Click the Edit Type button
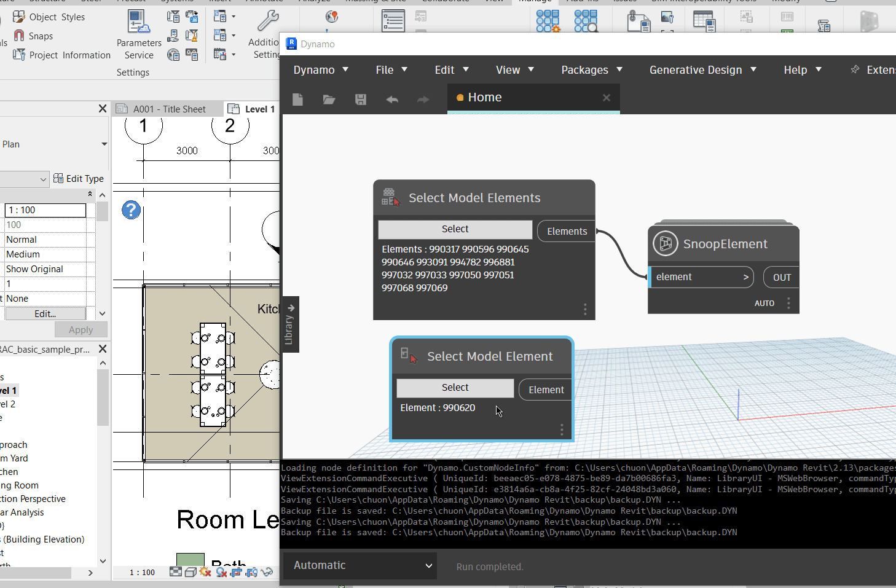896x588 pixels. (79, 179)
